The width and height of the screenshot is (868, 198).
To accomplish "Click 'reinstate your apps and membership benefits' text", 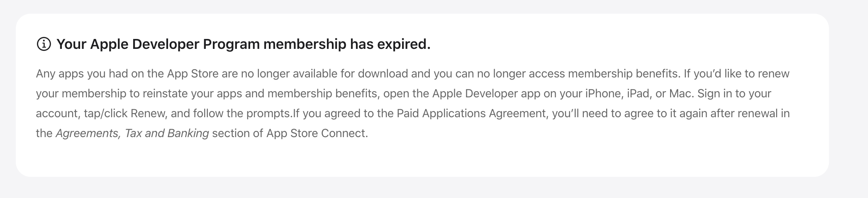I will [x=261, y=94].
